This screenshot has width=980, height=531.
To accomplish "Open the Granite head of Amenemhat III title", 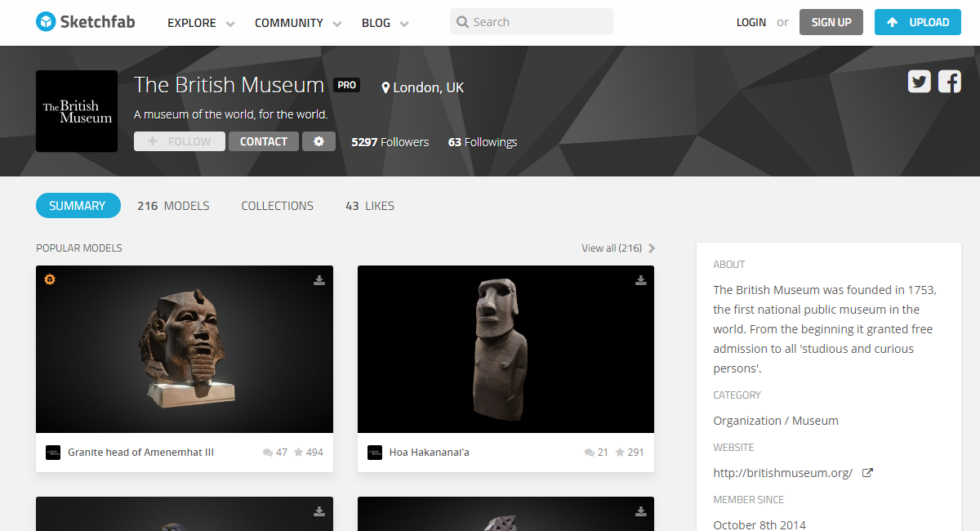I will tap(140, 453).
